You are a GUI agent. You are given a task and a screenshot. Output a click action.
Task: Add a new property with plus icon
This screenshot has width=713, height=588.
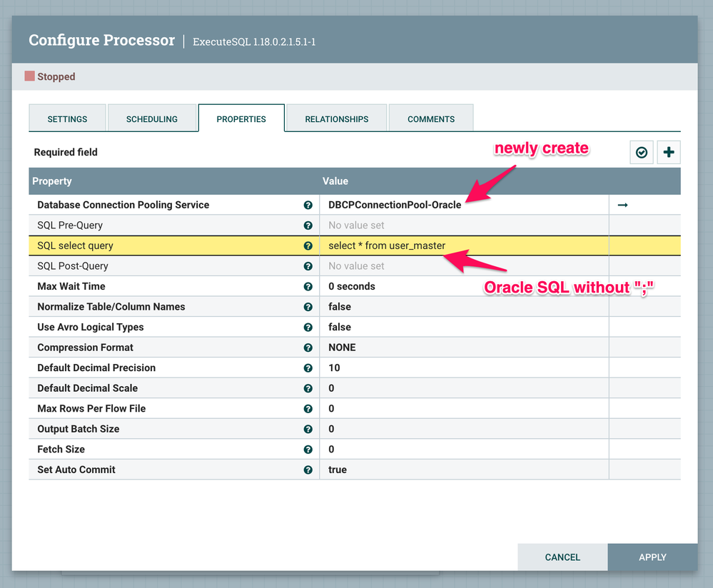[669, 152]
